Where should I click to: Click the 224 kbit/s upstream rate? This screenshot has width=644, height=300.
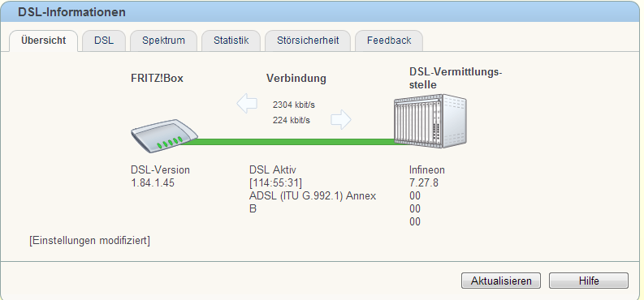[292, 121]
